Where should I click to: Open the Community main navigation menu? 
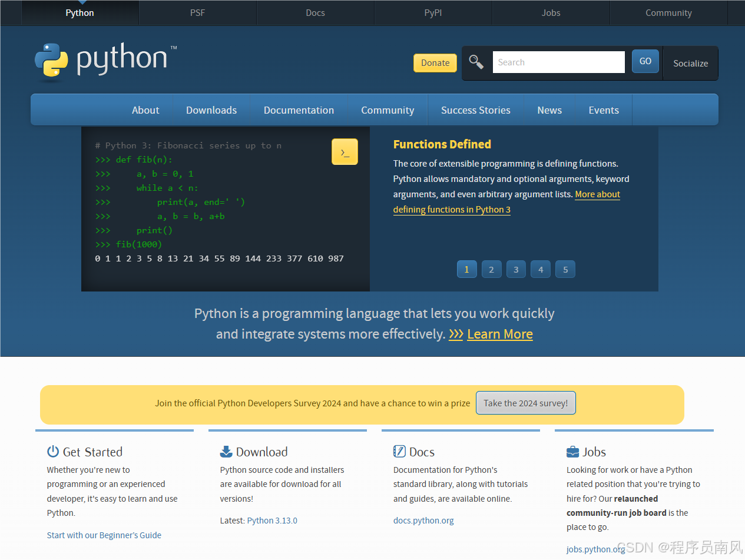tap(388, 110)
